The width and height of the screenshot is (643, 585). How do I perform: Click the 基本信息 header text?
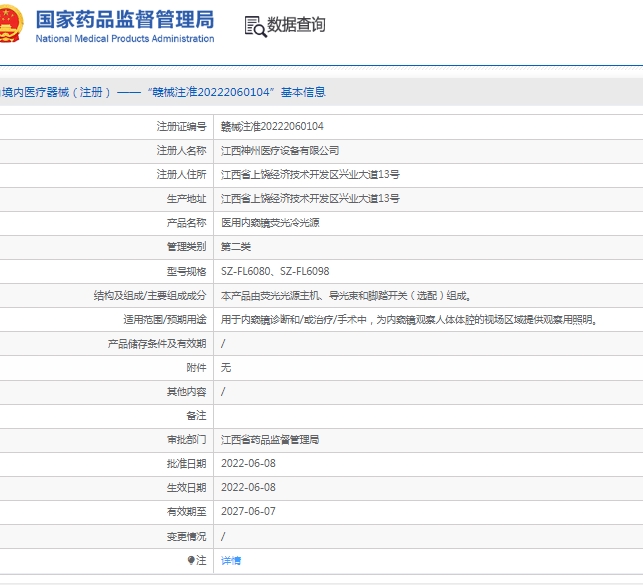click(303, 92)
